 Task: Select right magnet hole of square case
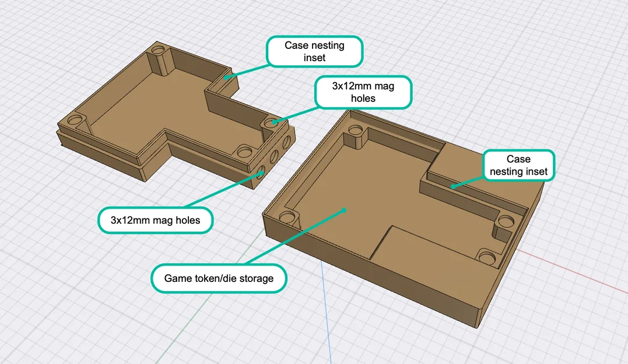(x=506, y=221)
